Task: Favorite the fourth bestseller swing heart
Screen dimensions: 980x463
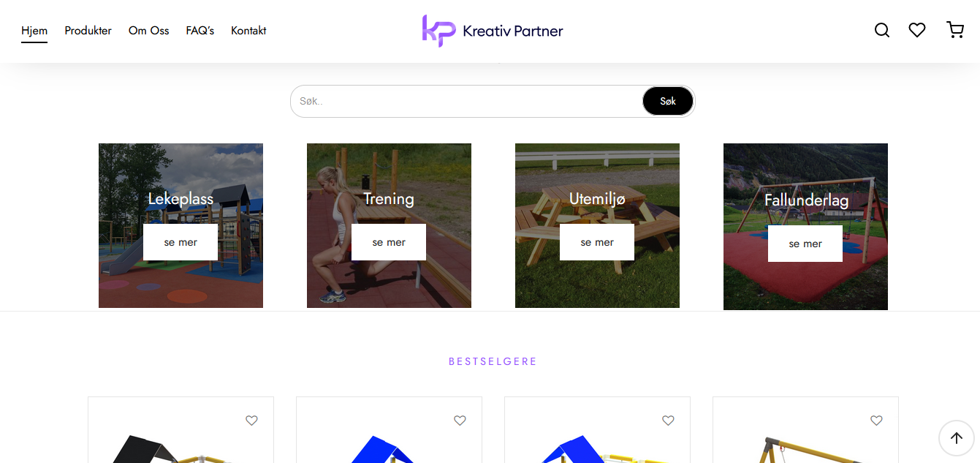Action: point(876,421)
